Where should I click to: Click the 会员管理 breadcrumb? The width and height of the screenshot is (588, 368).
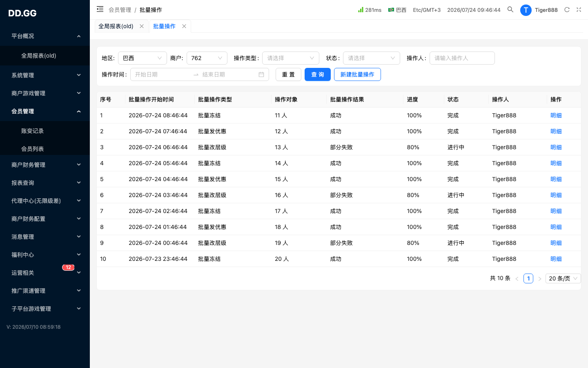[120, 10]
